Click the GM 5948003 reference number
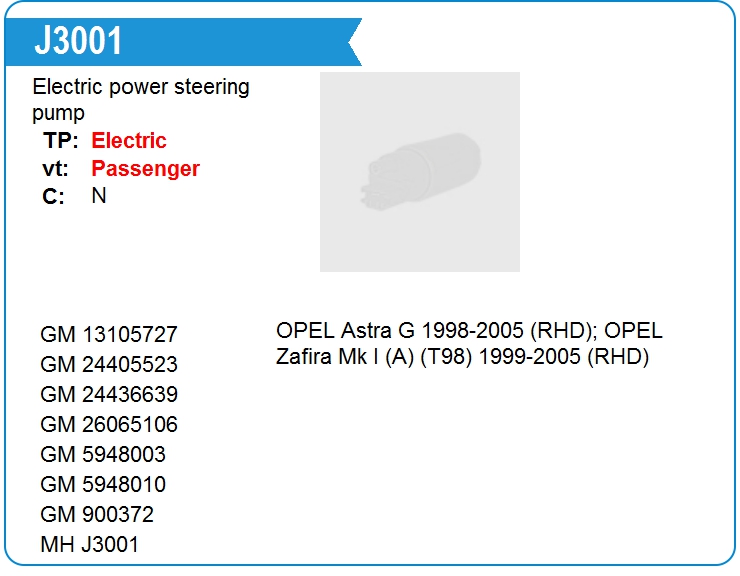 [x=103, y=454]
